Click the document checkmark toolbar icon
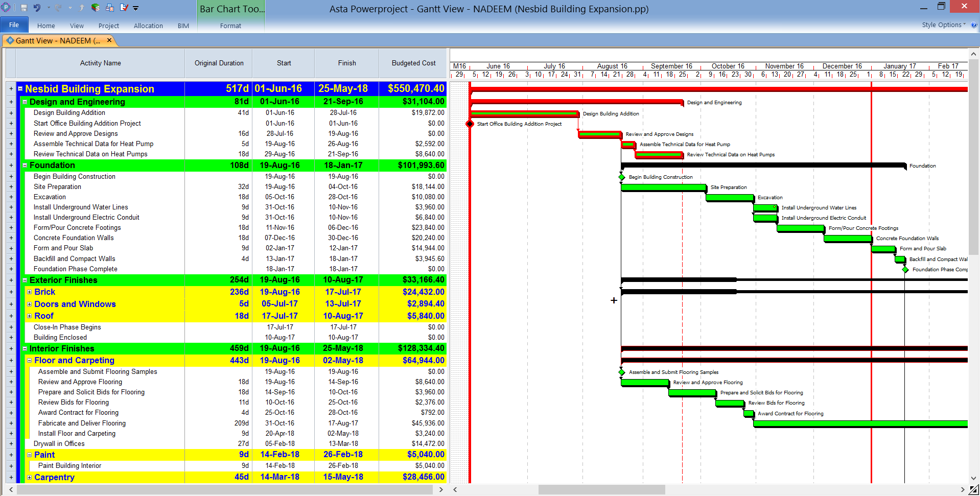The image size is (980, 496). (124, 8)
